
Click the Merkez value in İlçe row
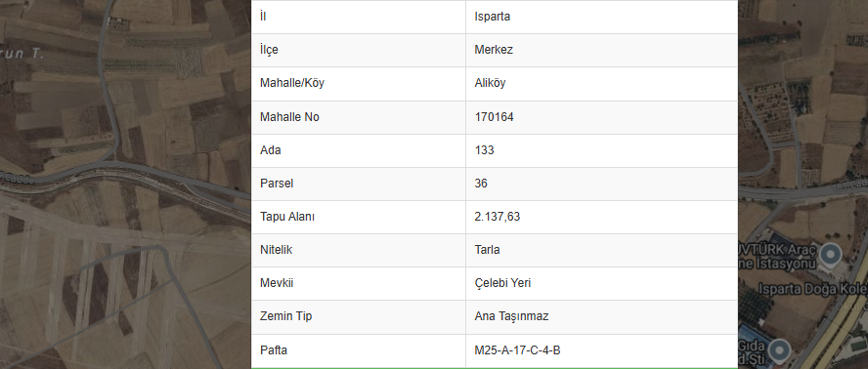pyautogui.click(x=494, y=50)
